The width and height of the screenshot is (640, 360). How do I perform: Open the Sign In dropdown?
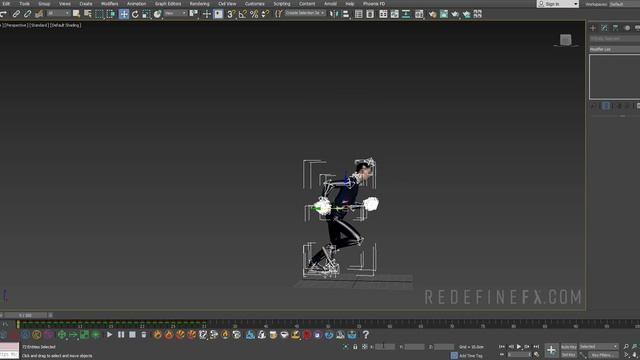558,4
